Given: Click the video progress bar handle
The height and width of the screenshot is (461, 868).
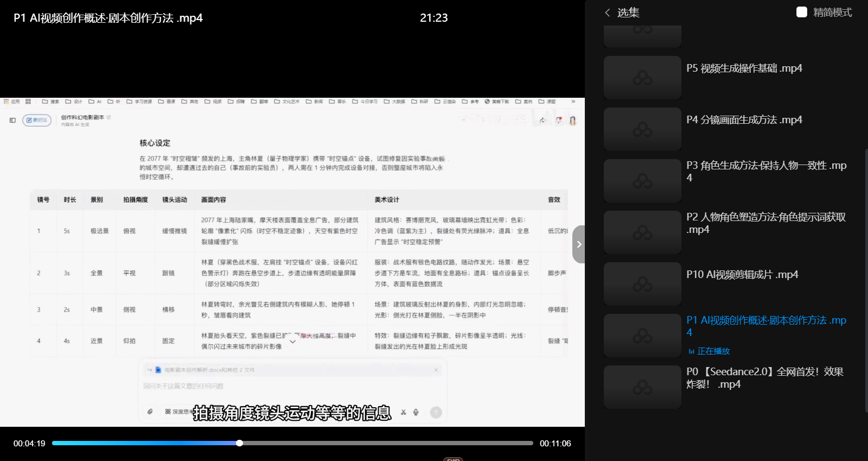Looking at the screenshot, I should point(239,443).
